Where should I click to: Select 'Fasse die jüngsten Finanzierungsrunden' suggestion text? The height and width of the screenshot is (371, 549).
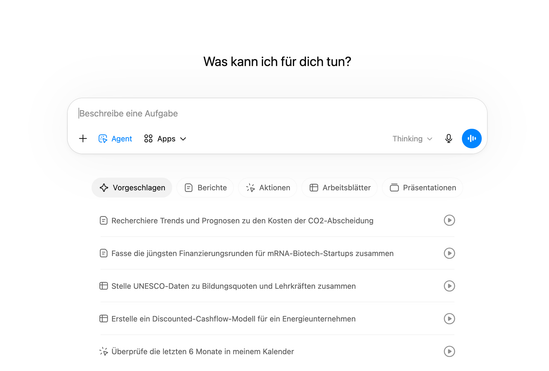click(x=252, y=253)
